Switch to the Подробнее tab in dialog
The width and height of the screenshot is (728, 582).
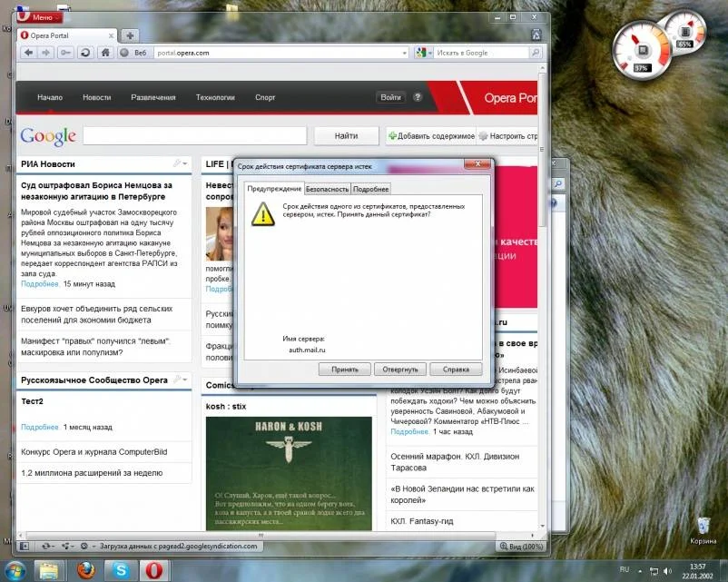[371, 189]
